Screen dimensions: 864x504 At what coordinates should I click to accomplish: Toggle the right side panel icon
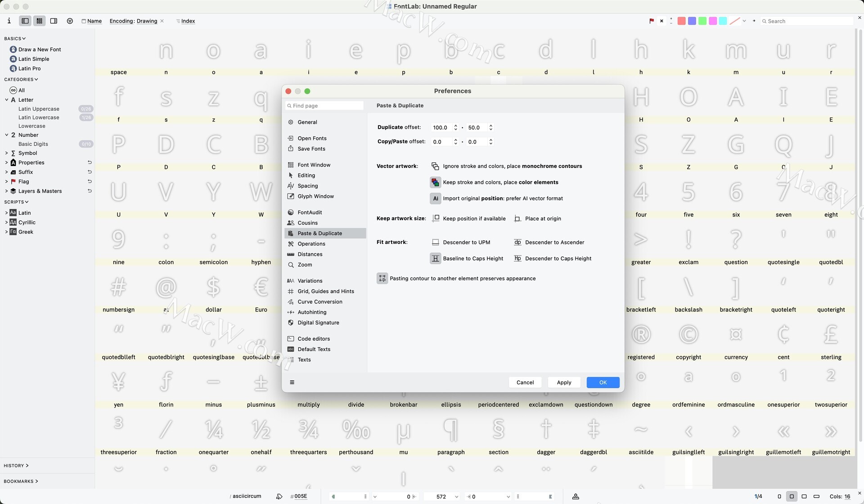(54, 21)
